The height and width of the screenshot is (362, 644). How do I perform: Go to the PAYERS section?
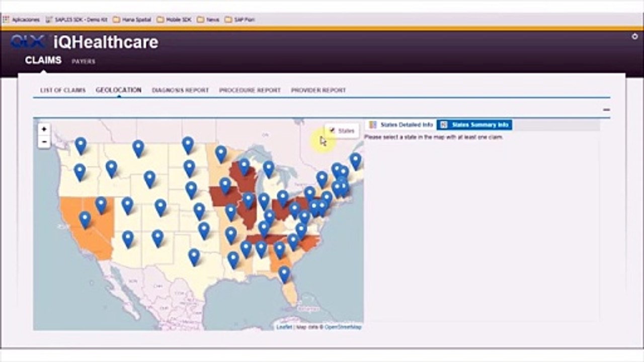pos(84,61)
